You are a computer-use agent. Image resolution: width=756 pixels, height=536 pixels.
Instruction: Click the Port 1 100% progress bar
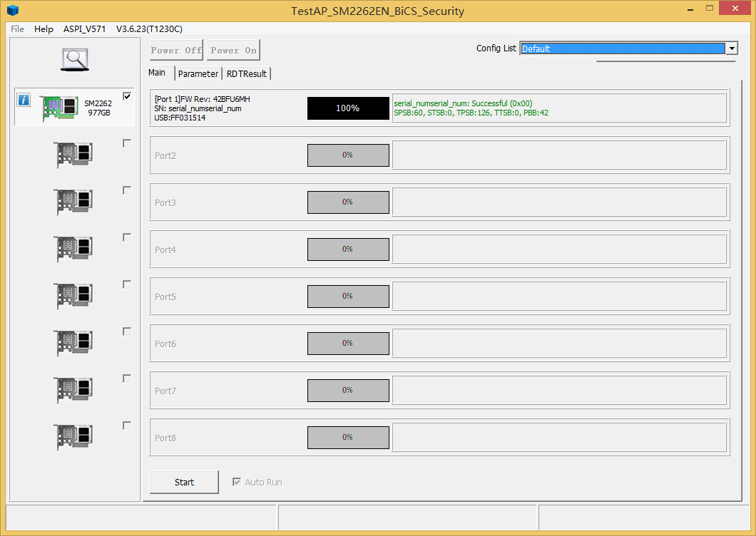point(348,108)
